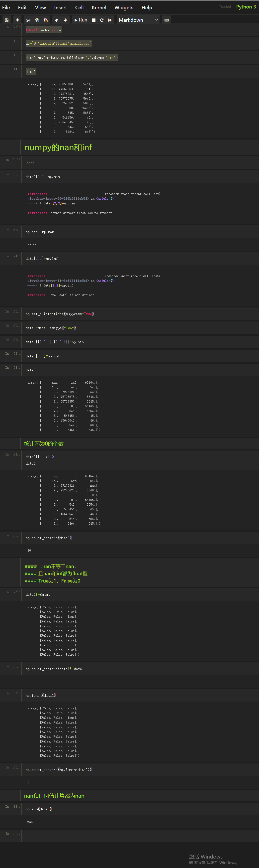This screenshot has width=259, height=868.
Task: Paste cells below using the toolbar icon
Action: pos(46,20)
